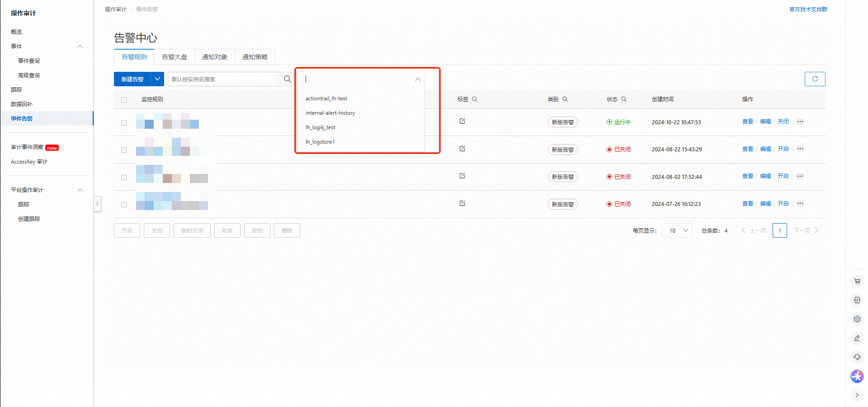This screenshot has height=407, width=868.
Task: Open the gear settings icon in right sidebar
Action: (x=857, y=319)
